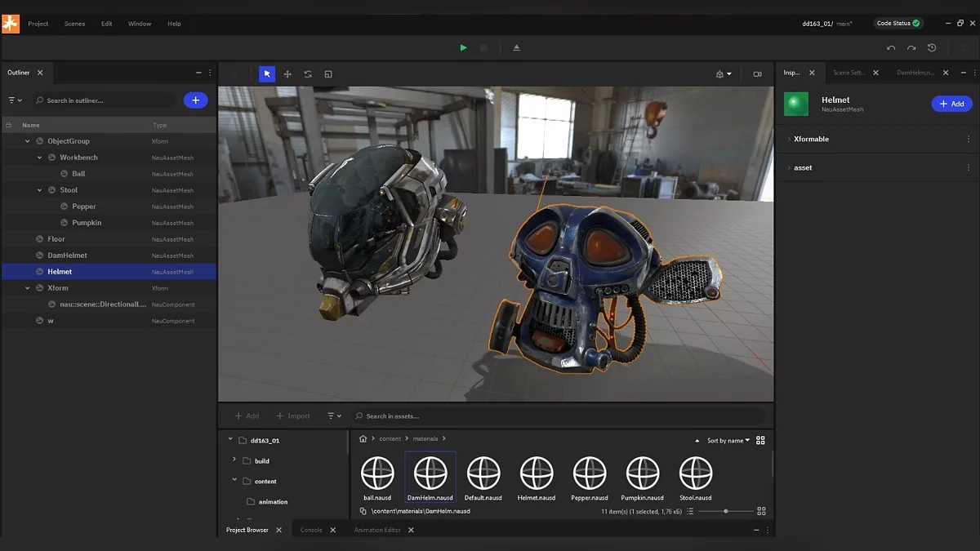Switch to the Console tab
Screen dimensions: 980x551
[x=311, y=530]
